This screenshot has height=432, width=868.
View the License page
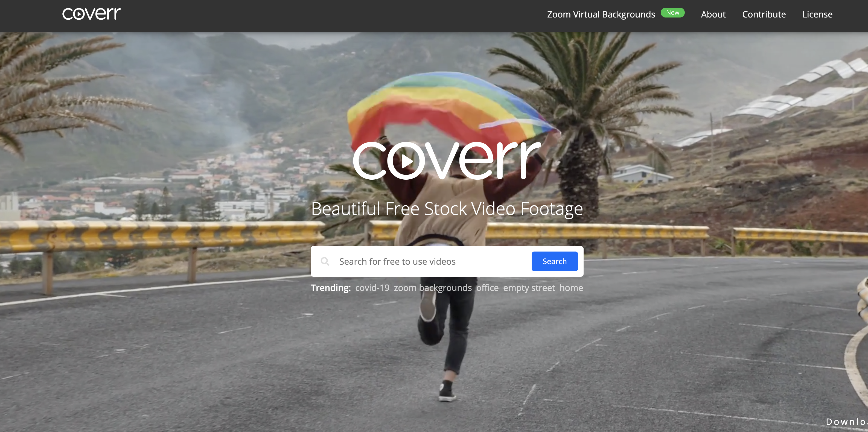[817, 14]
